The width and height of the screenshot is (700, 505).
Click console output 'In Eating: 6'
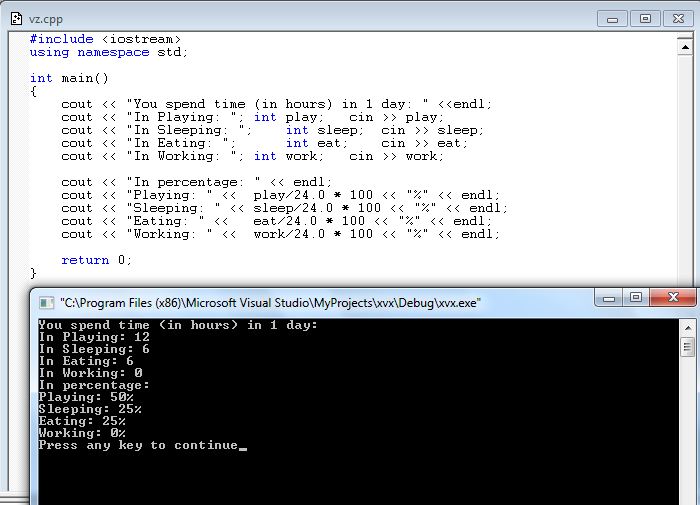click(x=86, y=361)
